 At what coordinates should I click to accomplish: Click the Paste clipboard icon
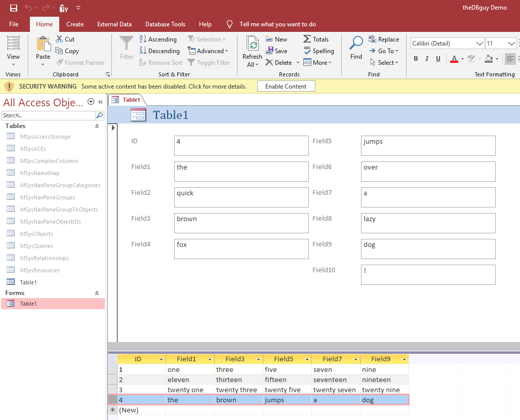43,44
